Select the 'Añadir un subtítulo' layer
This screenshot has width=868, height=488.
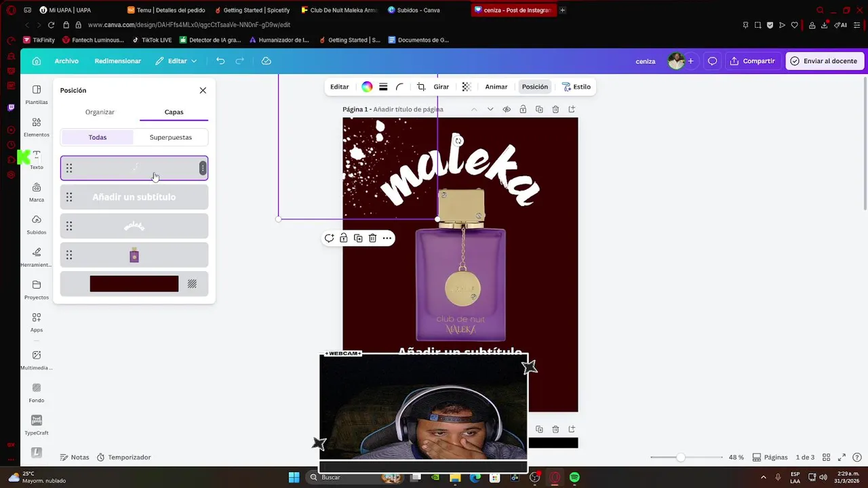134,197
